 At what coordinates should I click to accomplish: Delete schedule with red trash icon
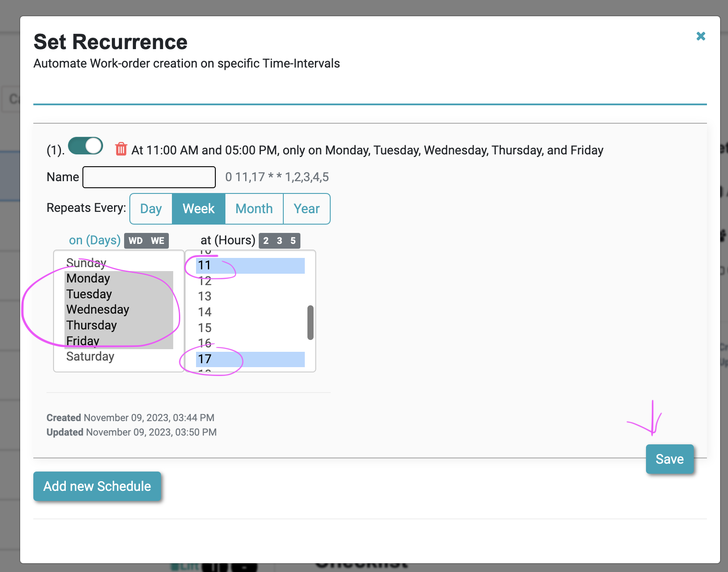point(121,149)
